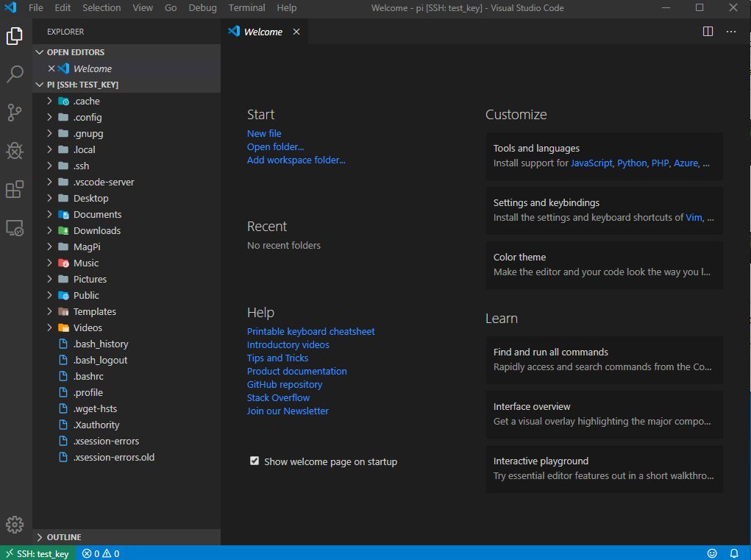Open the Interactive playground card
Screen dimensions: 751x560
(x=604, y=469)
